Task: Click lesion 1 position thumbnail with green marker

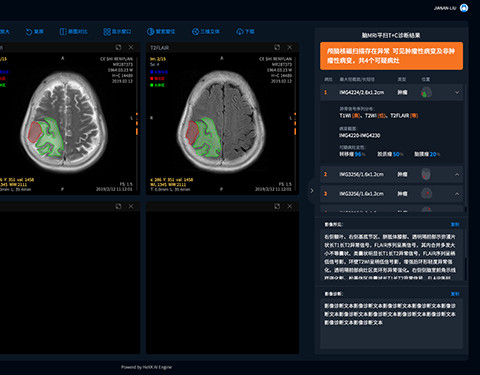Action: (x=426, y=92)
